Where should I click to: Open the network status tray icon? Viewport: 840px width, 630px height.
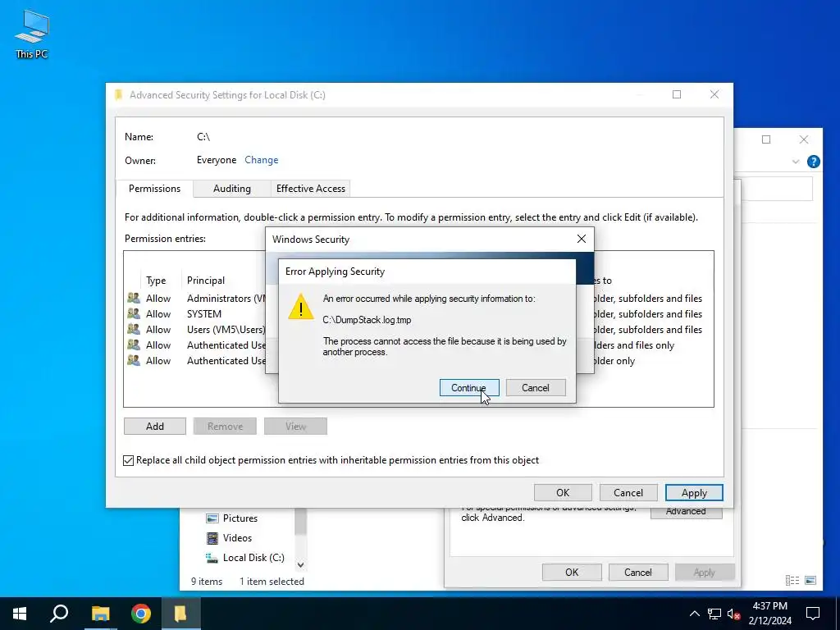[714, 614]
